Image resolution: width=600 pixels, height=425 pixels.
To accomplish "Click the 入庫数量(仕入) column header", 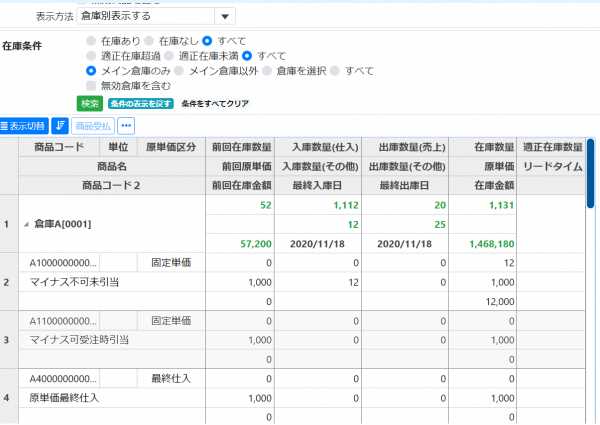I will tap(318, 147).
